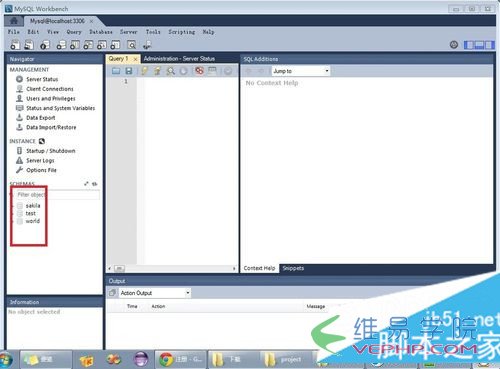Image resolution: width=500 pixels, height=369 pixels.
Task: Click the search table data icon
Action: 132,45
